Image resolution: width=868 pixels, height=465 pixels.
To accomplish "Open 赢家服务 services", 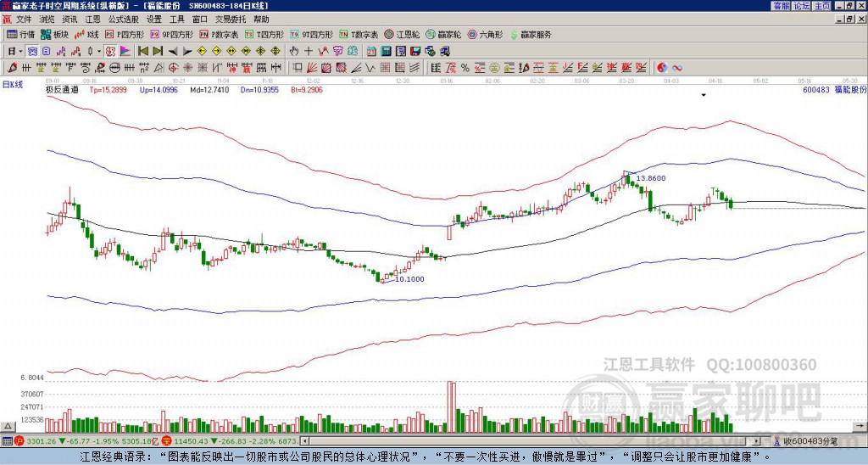I will point(531,34).
